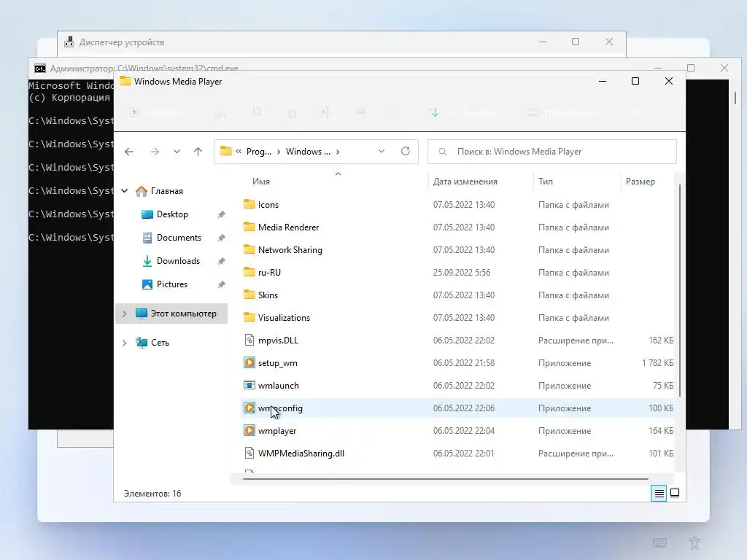This screenshot has width=747, height=560.
Task: Click the pin icon beside Desktop
Action: 222,214
